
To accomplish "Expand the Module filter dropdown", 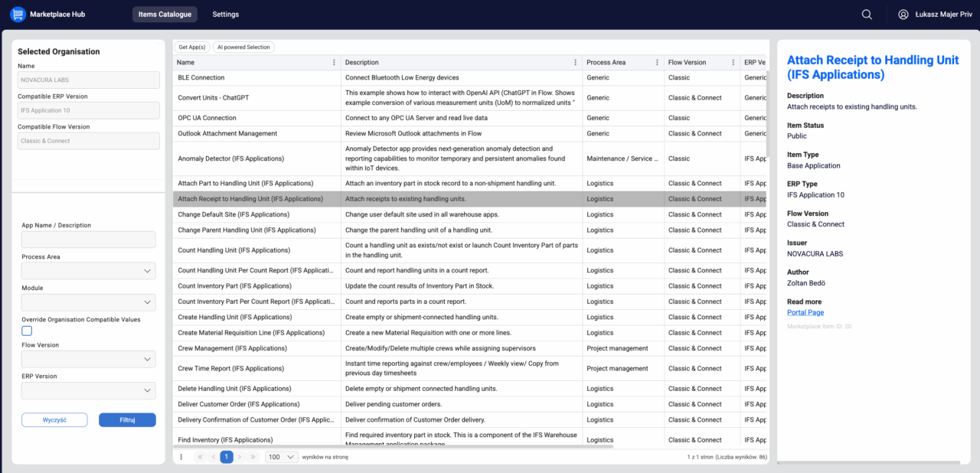I will point(88,302).
